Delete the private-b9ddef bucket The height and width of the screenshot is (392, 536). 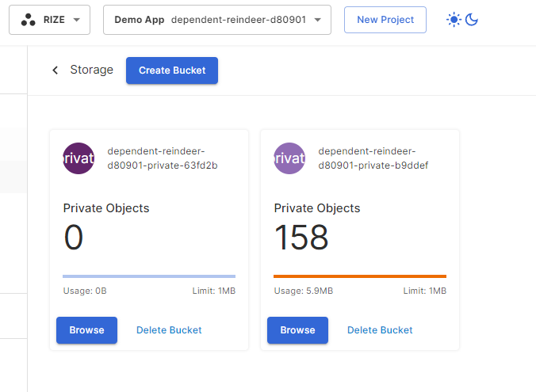click(x=380, y=330)
